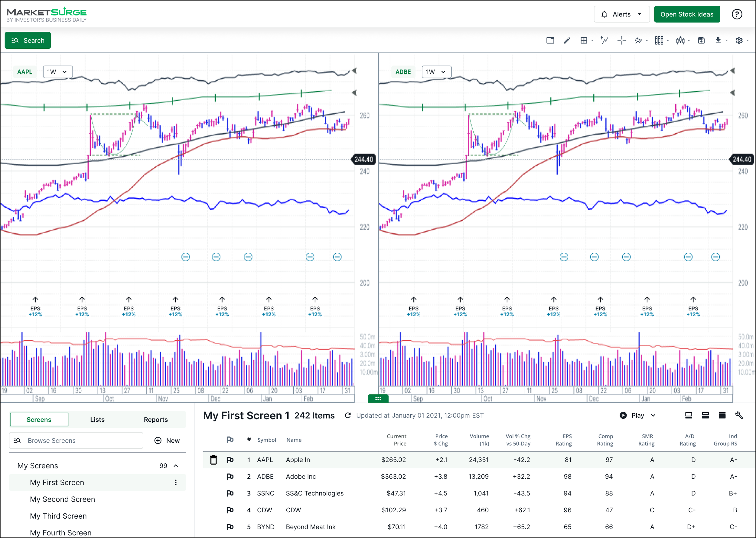Delete AAPL row with trash icon
The image size is (756, 538).
point(213,460)
